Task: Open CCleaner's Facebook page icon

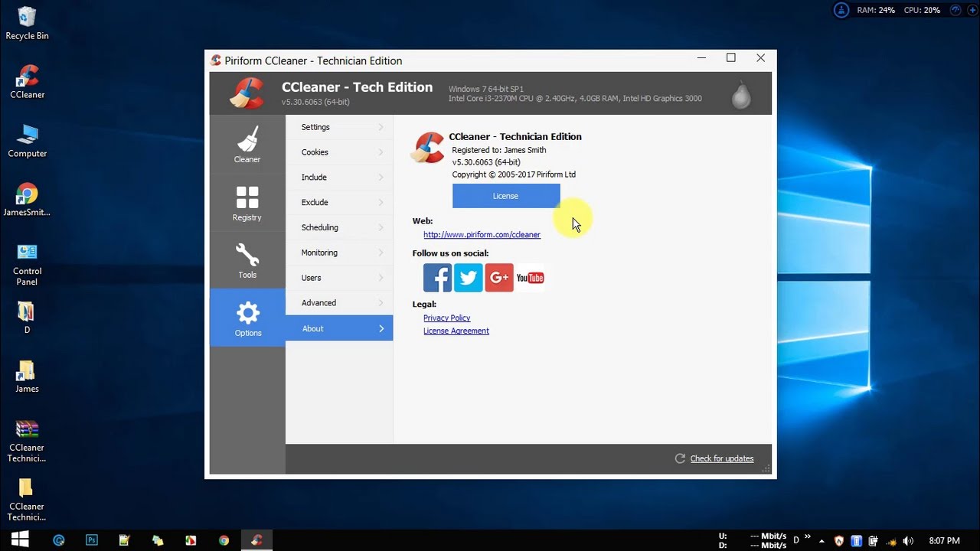Action: pos(437,278)
